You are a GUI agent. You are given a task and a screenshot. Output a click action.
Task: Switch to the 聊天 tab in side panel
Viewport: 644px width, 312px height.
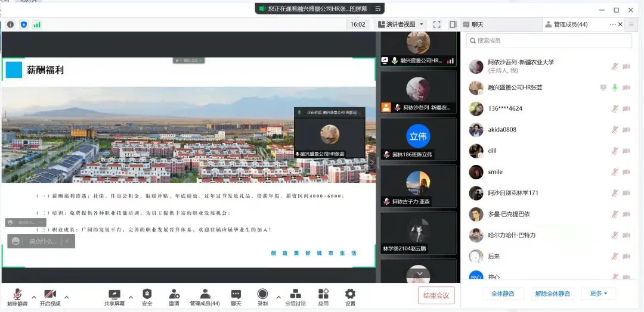(477, 24)
